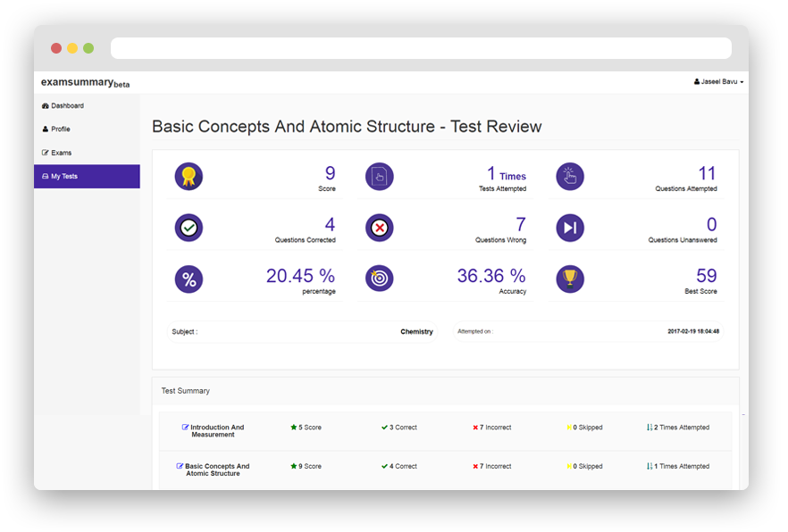Viewport: 788px width, 532px height.
Task: Click the sort icon beside 2 Times Attempted
Action: 650,428
